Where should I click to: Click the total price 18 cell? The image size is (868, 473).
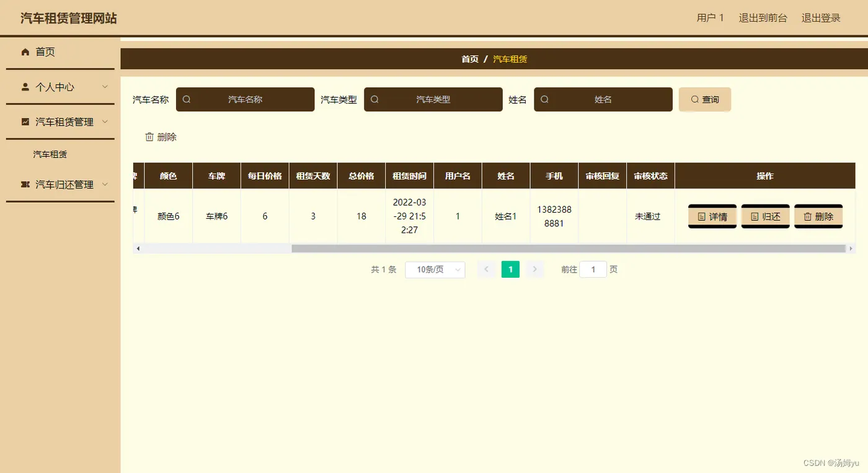click(361, 216)
